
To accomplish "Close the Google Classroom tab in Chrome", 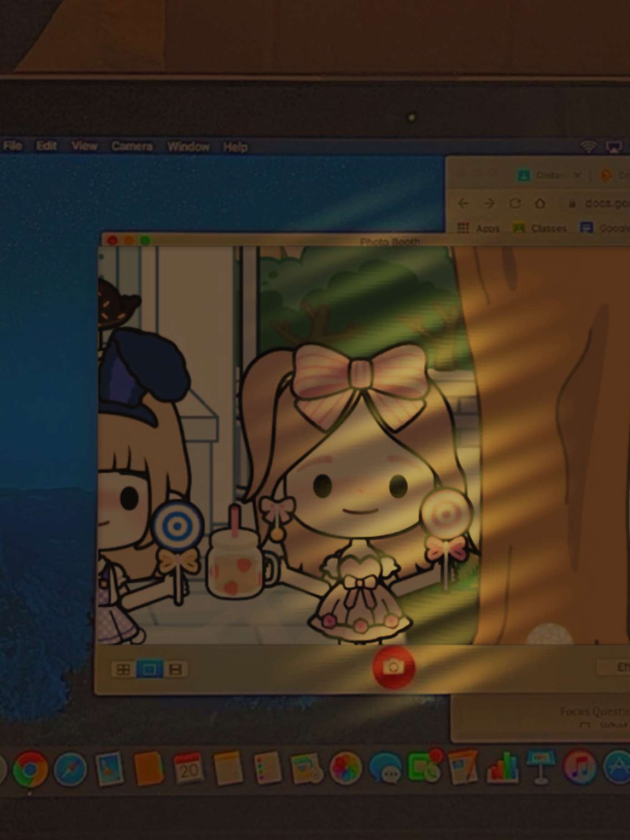I will click(x=578, y=175).
